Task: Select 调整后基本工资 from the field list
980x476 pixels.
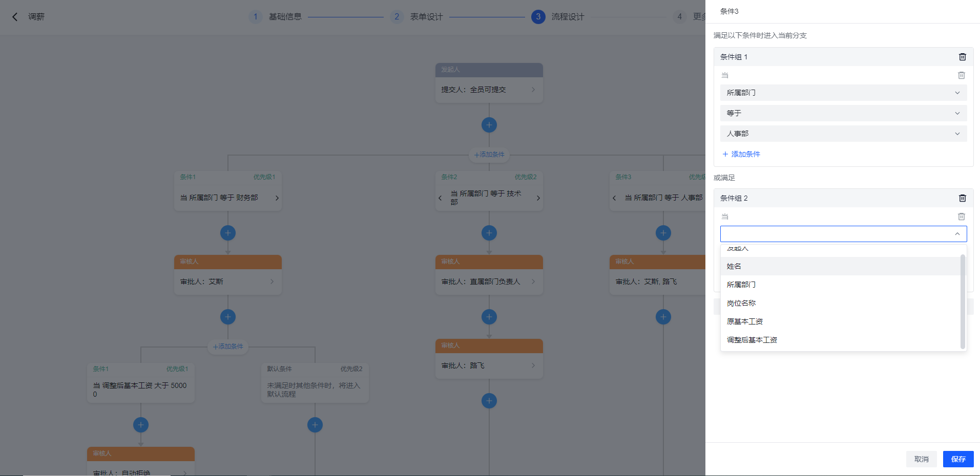Action: (751, 339)
